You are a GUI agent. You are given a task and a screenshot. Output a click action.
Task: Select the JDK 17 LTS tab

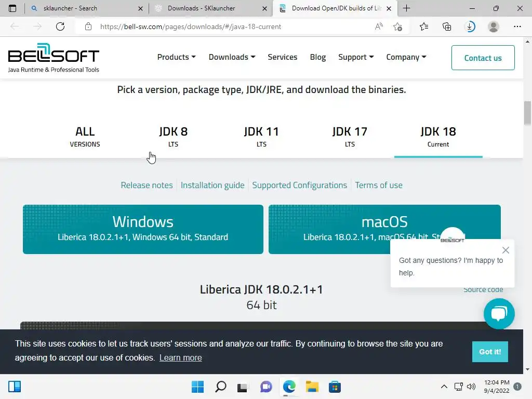[350, 137]
